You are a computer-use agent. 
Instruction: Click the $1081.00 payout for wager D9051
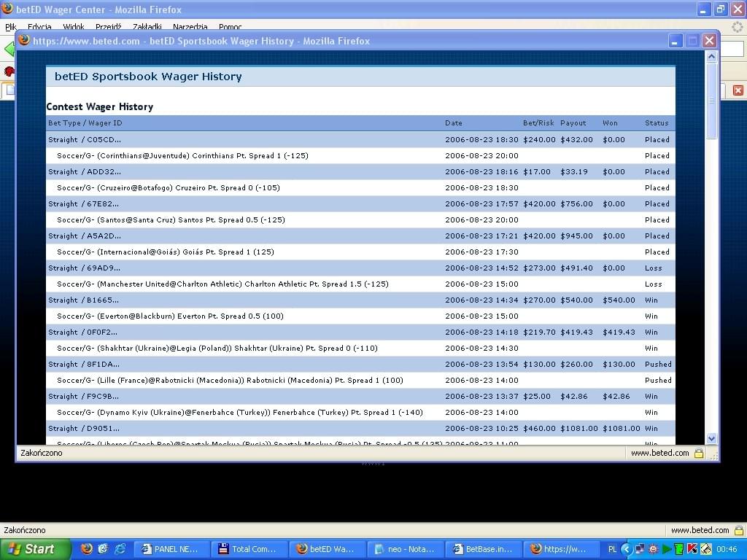click(x=578, y=429)
